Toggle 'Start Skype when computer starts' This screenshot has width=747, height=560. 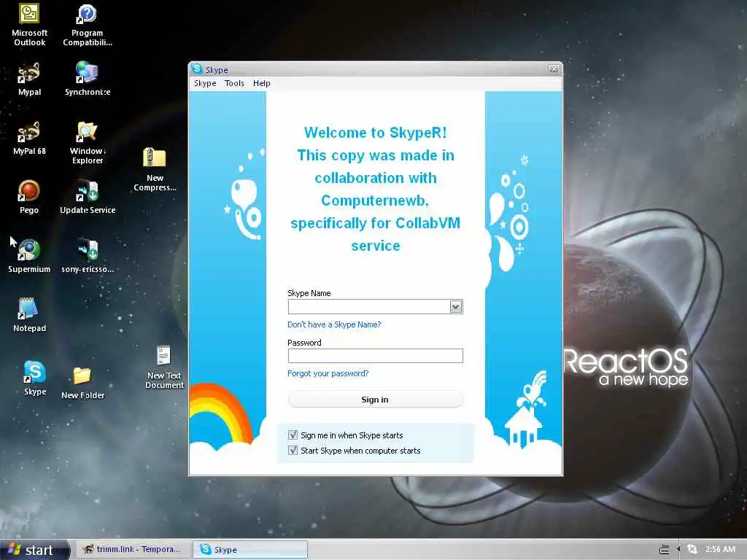[x=293, y=450]
